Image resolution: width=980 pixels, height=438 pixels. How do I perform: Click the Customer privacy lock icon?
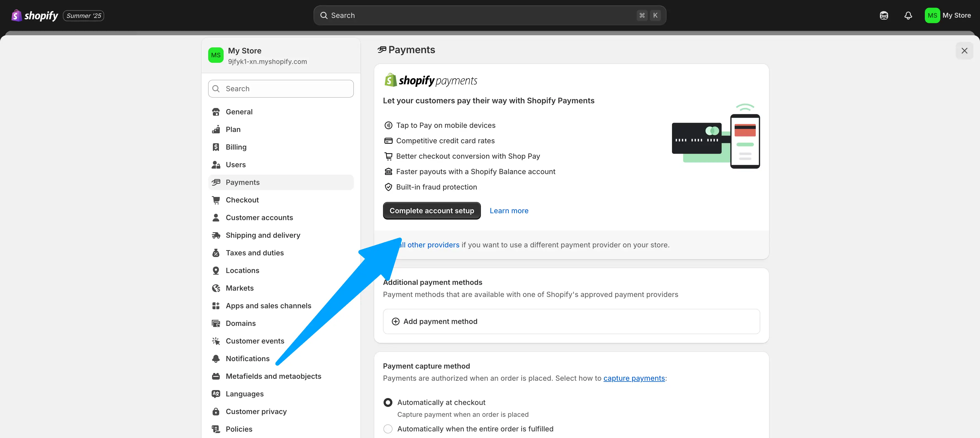pyautogui.click(x=216, y=411)
